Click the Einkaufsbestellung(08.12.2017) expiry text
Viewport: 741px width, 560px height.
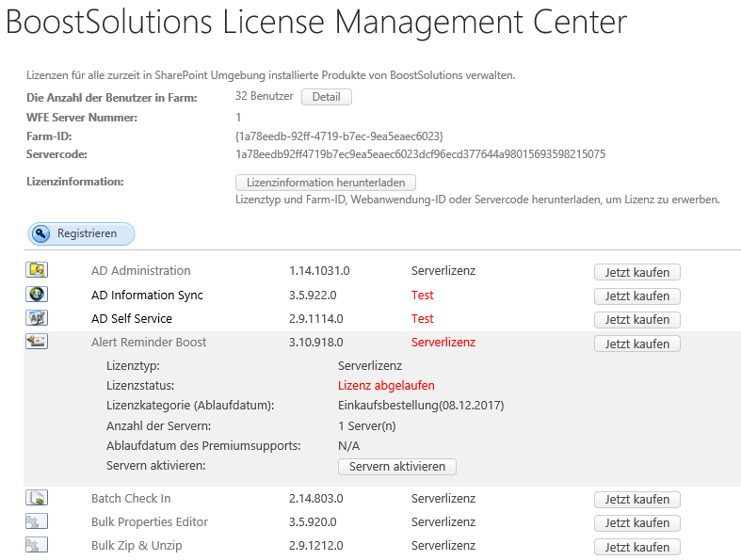point(421,406)
